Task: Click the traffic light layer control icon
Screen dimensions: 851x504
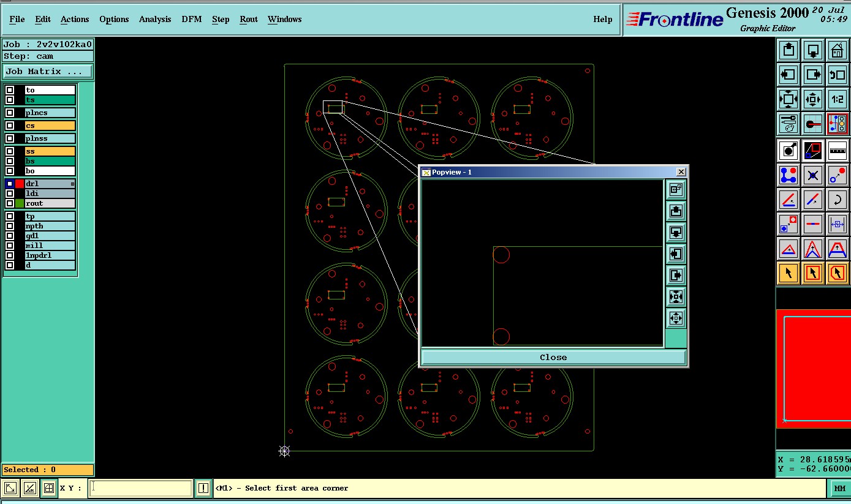Action: point(837,124)
